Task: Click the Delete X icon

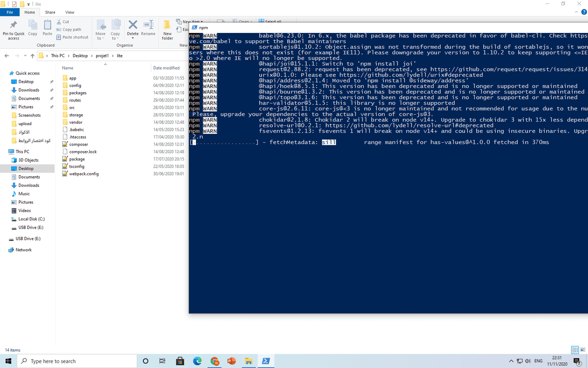Action: tap(132, 25)
